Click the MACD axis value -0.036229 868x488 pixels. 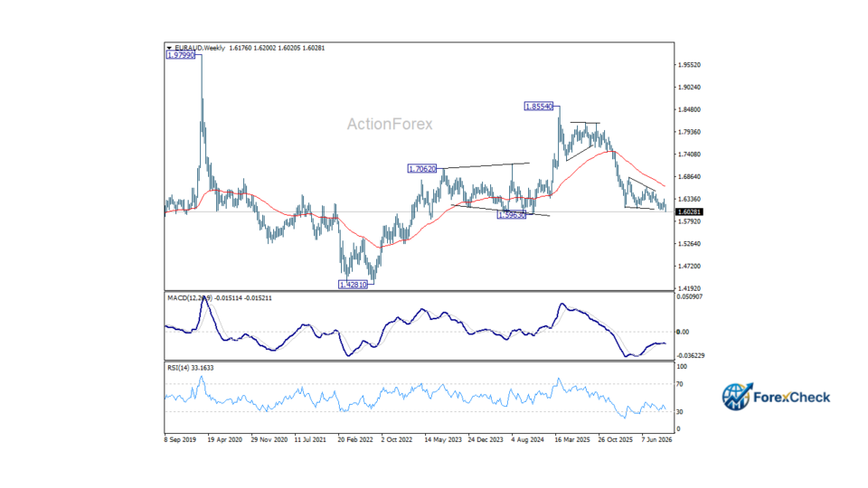(x=690, y=356)
